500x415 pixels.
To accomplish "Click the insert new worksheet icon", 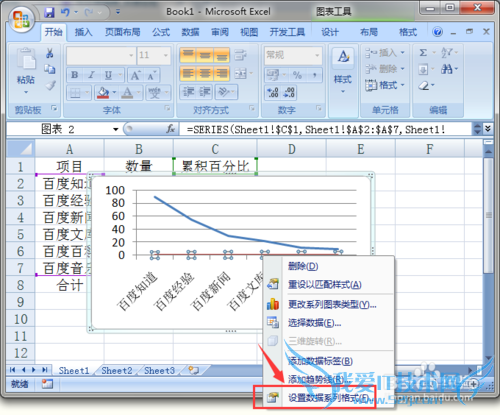I will click(x=194, y=370).
